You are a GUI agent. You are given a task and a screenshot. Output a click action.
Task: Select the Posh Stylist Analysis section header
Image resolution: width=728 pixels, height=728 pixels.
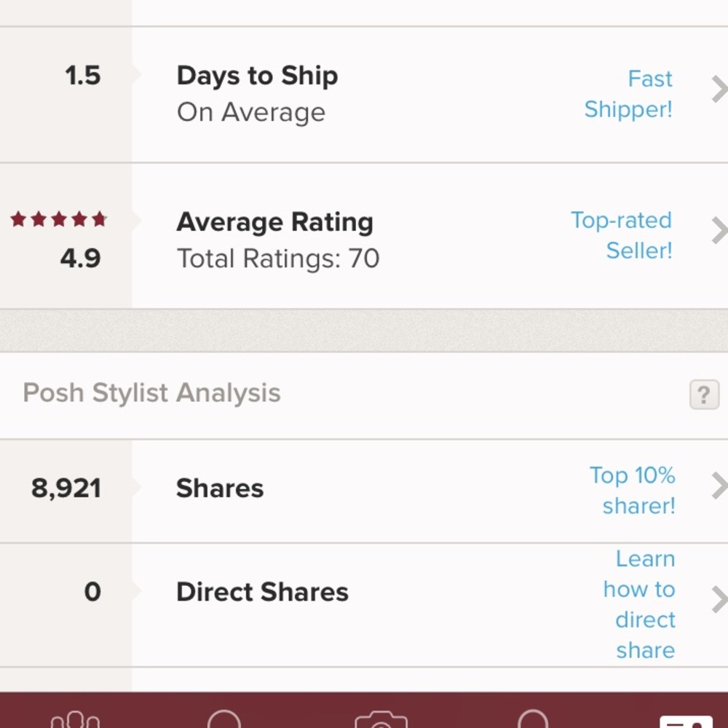point(151,392)
